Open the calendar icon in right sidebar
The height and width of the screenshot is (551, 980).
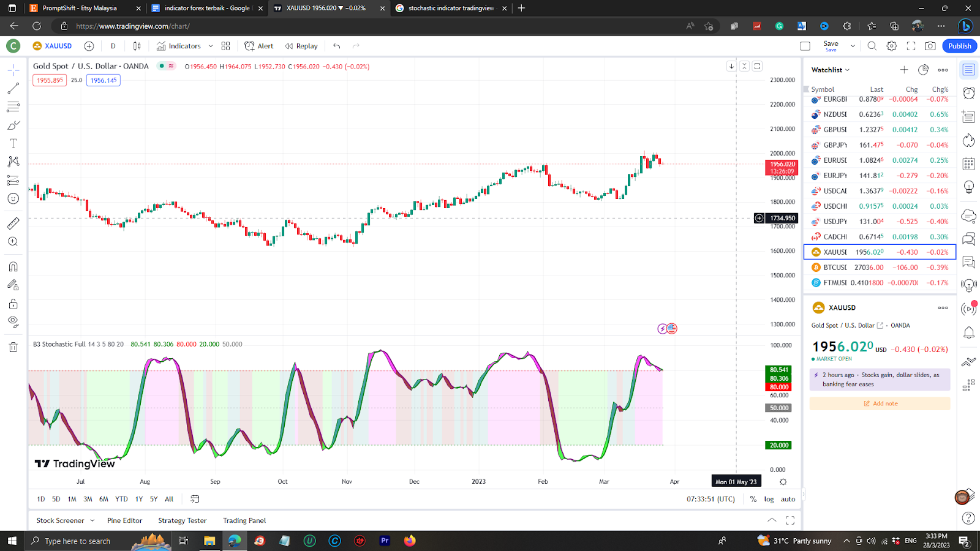pyautogui.click(x=968, y=162)
